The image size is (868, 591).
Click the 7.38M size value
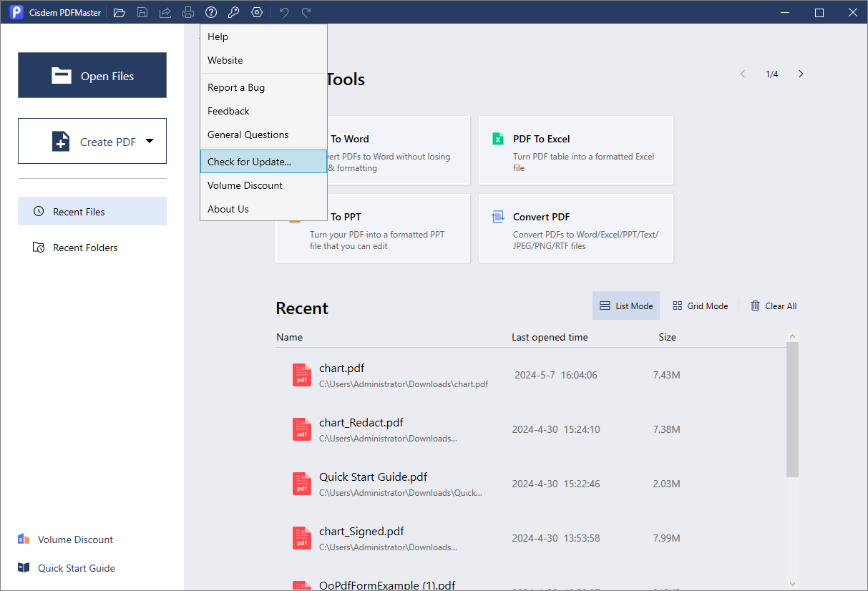[x=667, y=429]
